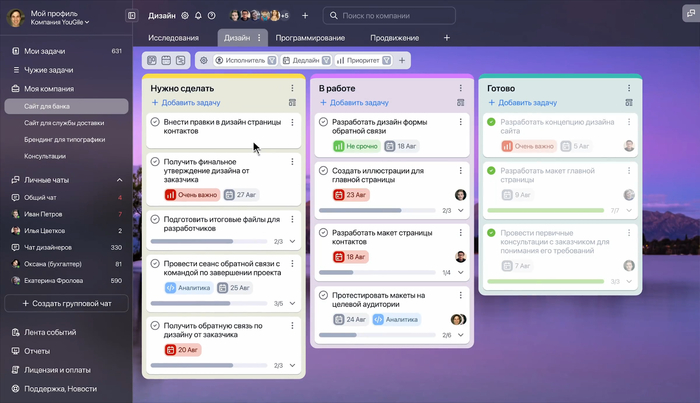Open the help question mark icon
Screen dimensions: 700x403
click(x=212, y=16)
